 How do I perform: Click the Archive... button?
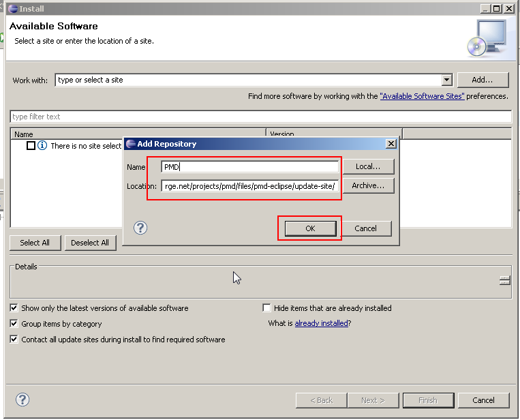pyautogui.click(x=368, y=185)
